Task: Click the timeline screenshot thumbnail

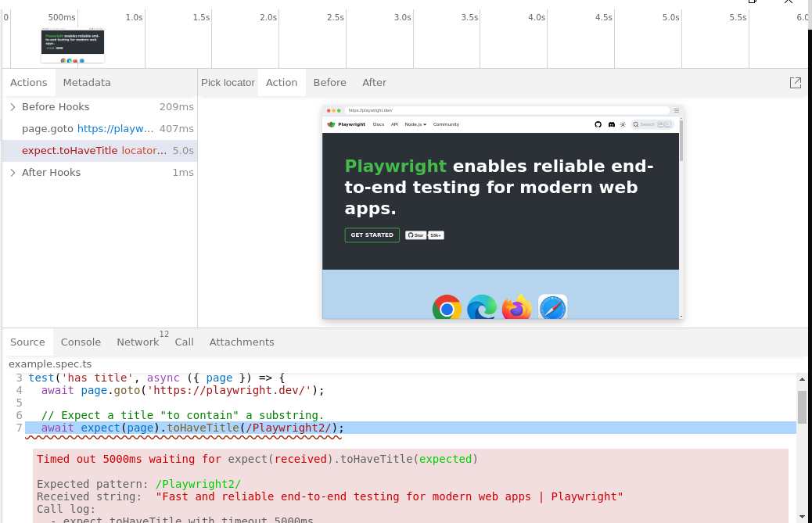Action: (73, 46)
